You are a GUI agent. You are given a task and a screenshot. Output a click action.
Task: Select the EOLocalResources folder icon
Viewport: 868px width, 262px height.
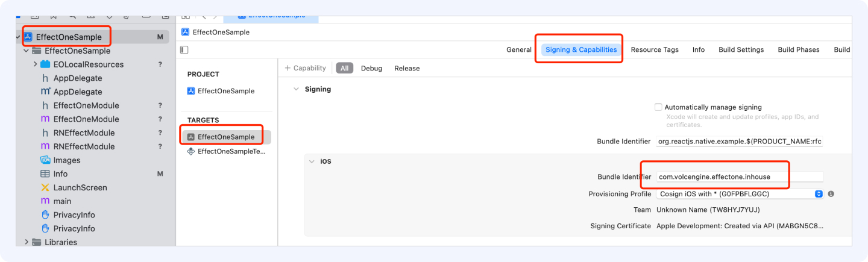45,64
